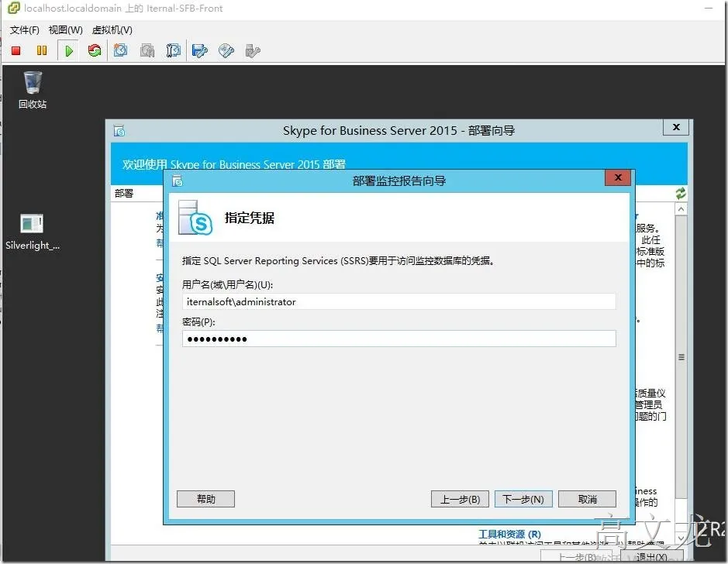Click the 用户名(域\用户名)(U): label
Screen dimensions: 728x564
pos(227,285)
